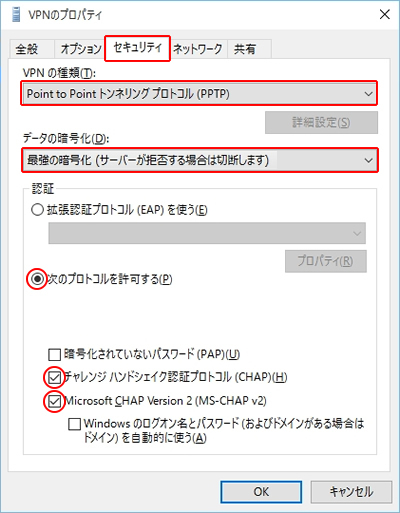Click the キャンセル button
The image size is (400, 513).
(x=351, y=492)
